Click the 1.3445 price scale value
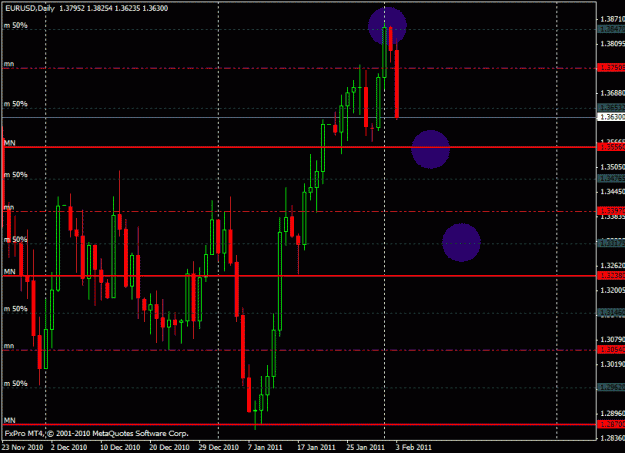This screenshot has height=453, width=625. point(612,192)
